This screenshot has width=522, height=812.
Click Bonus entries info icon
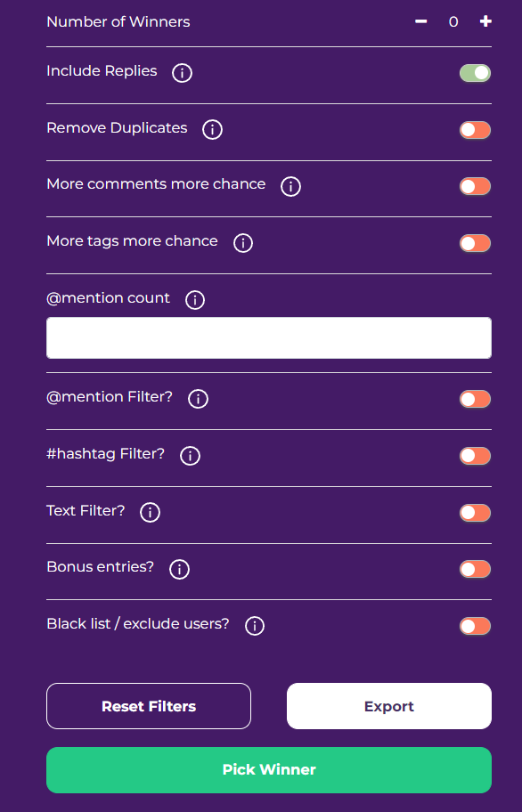tap(179, 569)
